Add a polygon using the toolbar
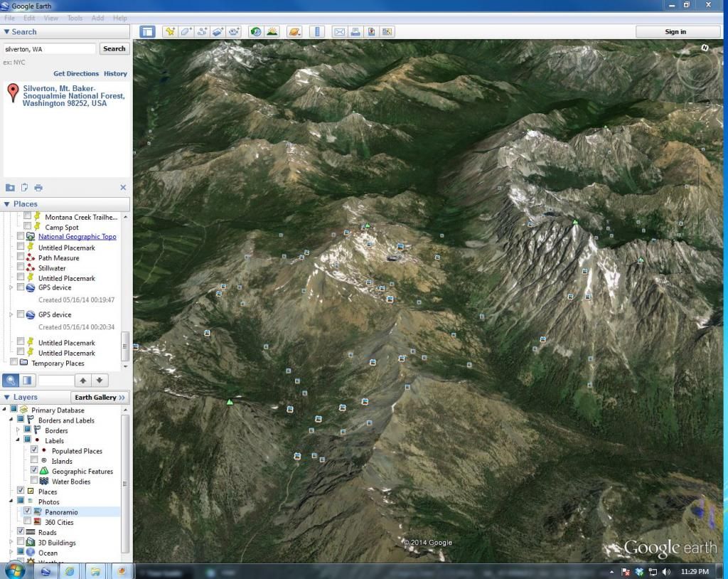This screenshot has height=579, width=728. pyautogui.click(x=186, y=31)
